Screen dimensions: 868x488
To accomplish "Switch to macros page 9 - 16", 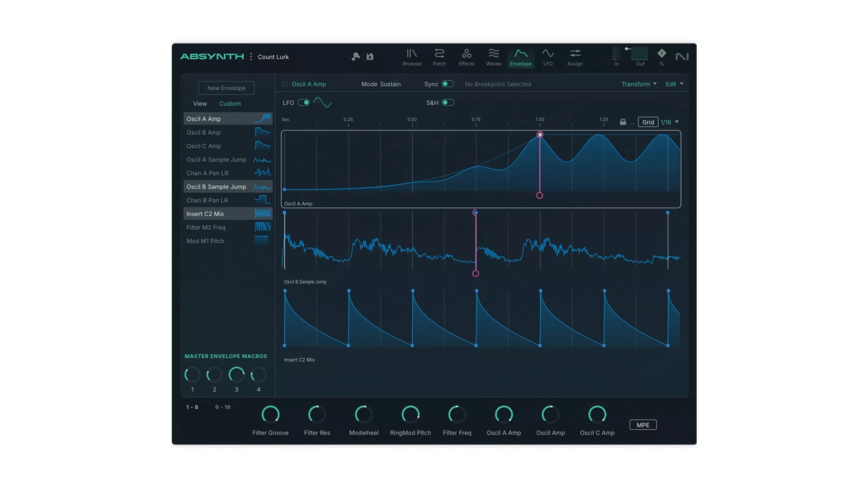I will click(x=222, y=407).
